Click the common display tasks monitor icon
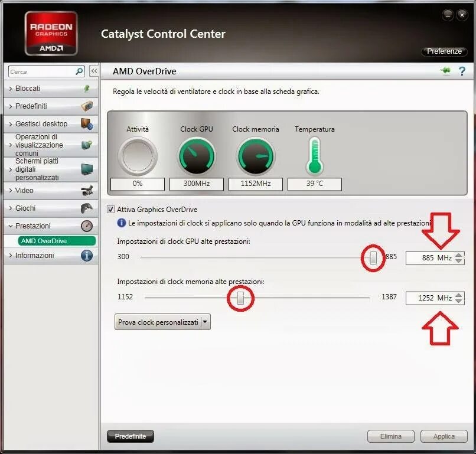 click(87, 145)
